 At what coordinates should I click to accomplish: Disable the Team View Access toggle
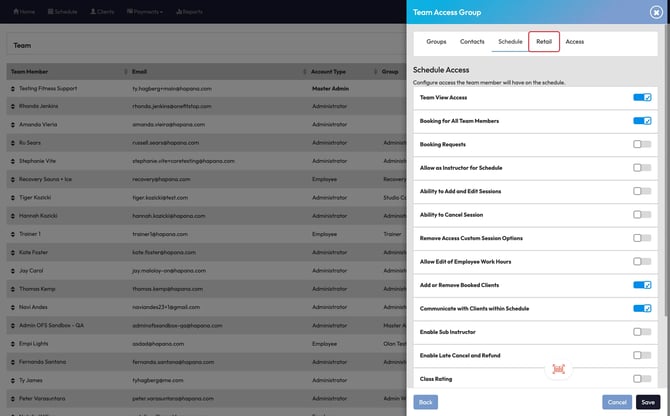(641, 97)
